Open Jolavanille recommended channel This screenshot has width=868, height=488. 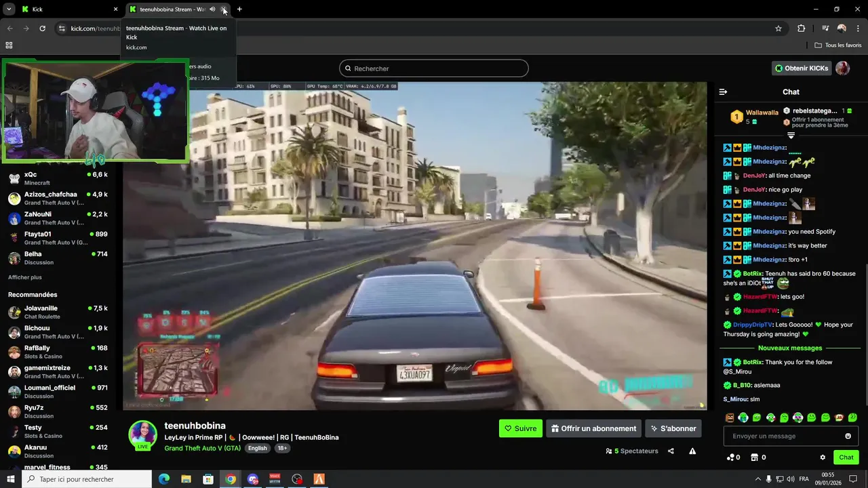(58, 312)
